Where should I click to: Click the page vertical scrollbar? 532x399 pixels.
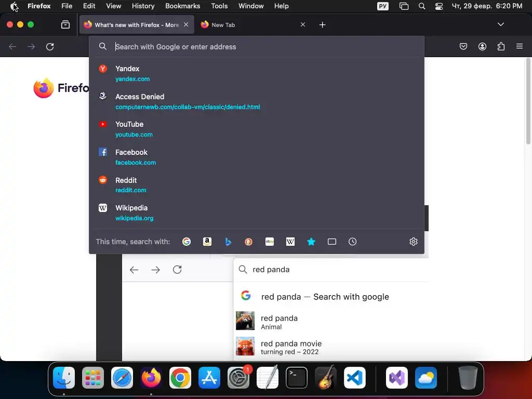528,102
